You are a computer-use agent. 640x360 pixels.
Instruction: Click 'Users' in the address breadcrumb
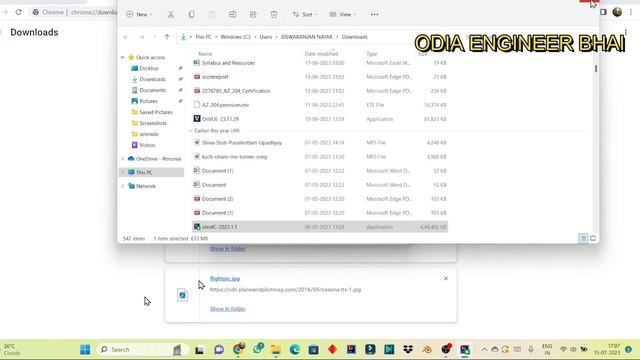coord(266,37)
